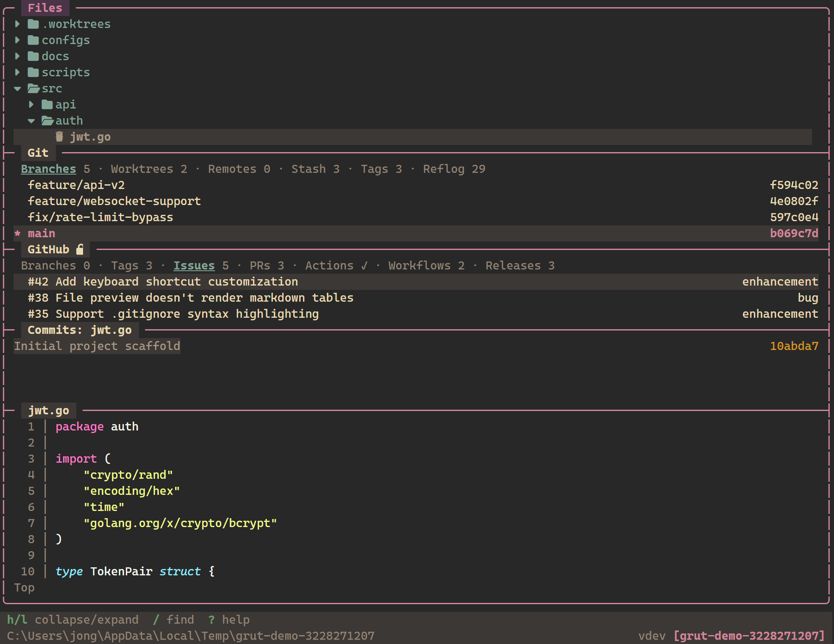Click the jwt.go preview panel title
The height and width of the screenshot is (644, 834).
click(48, 411)
